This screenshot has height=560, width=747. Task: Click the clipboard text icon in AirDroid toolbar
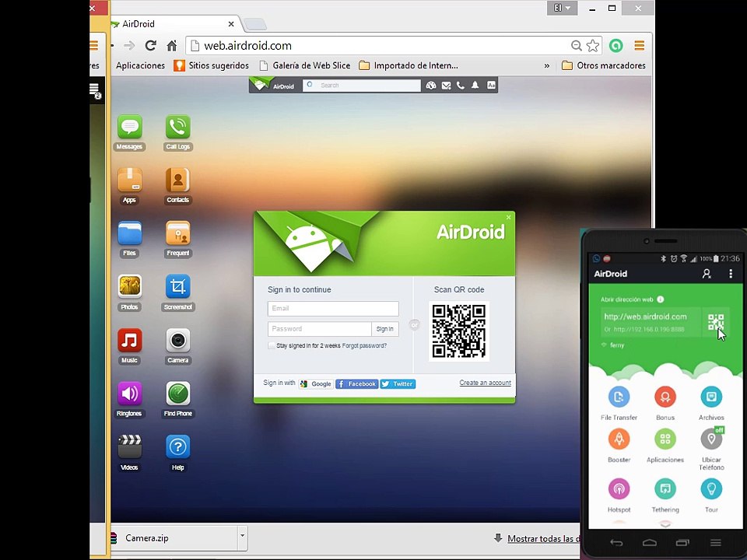[x=491, y=86]
